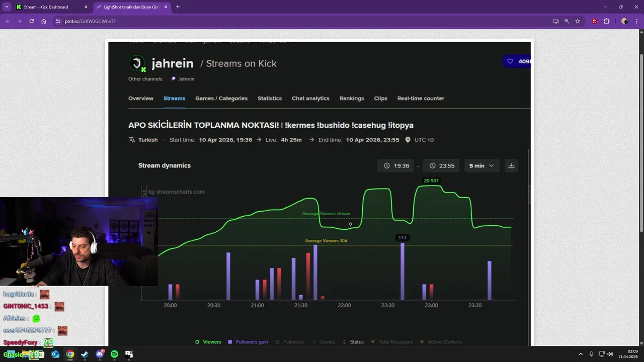Open site information icon in address bar
The image size is (644, 362).
tap(58, 21)
